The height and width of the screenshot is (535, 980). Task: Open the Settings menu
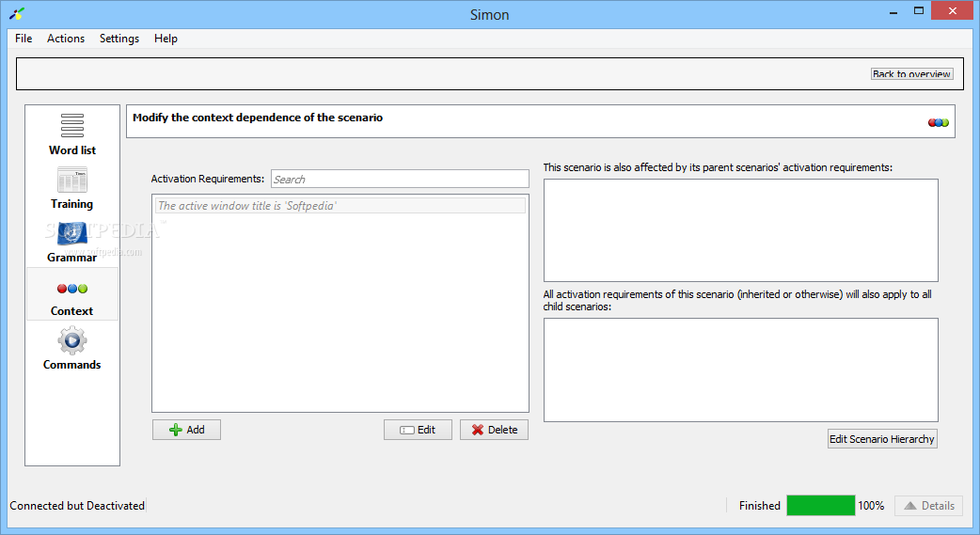(119, 39)
